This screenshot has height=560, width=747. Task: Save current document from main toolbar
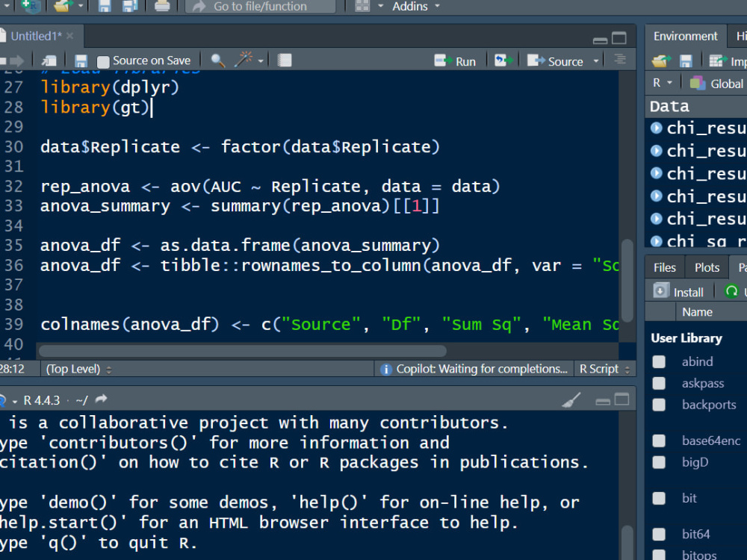pos(105,6)
